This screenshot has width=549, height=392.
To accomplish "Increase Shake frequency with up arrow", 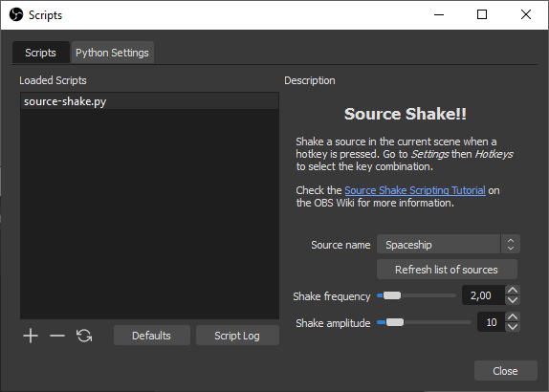I will click(x=513, y=290).
